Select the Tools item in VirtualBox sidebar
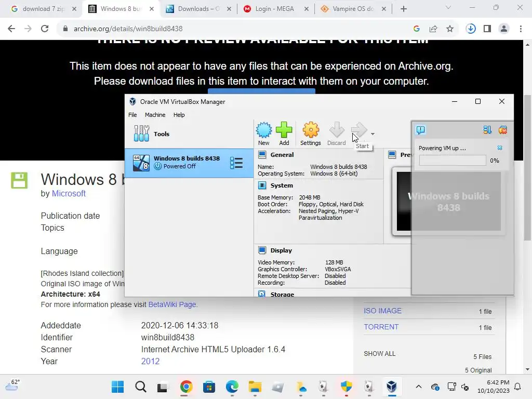 coord(189,134)
